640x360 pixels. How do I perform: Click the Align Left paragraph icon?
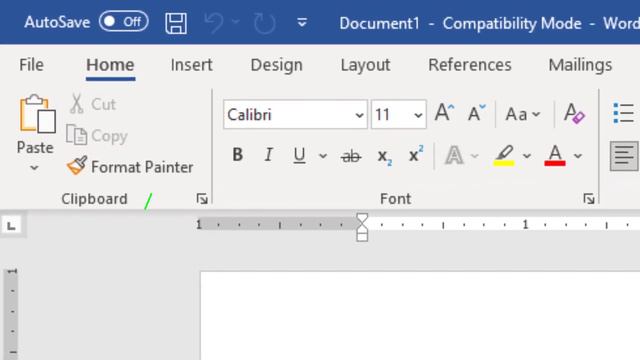pos(624,156)
